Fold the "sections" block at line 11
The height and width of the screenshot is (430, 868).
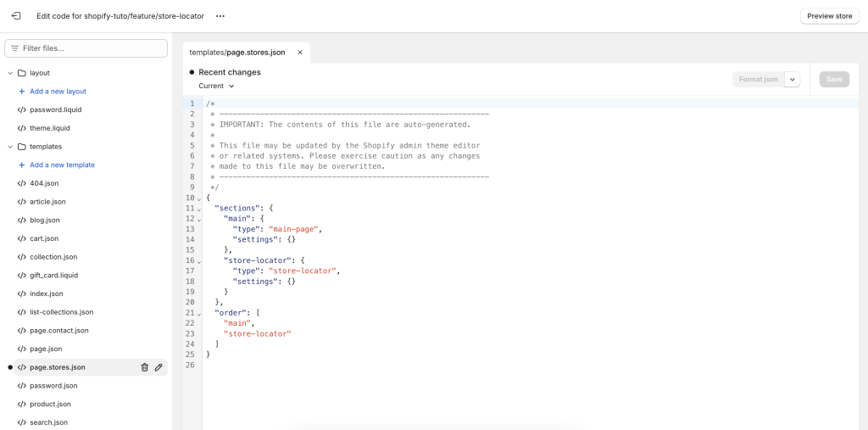199,209
